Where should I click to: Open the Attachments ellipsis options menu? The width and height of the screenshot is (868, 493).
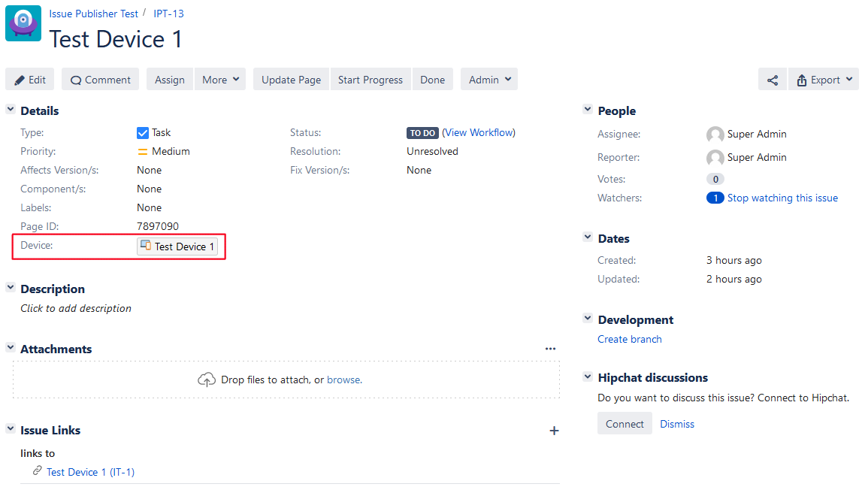(x=550, y=349)
